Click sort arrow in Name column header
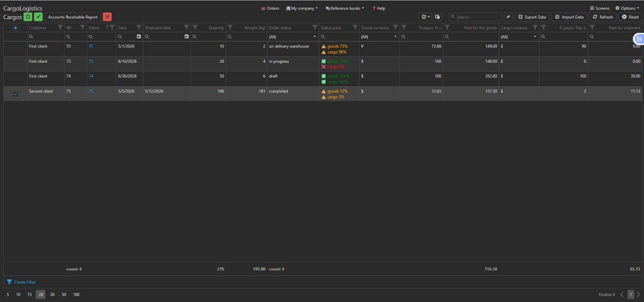The height and width of the screenshot is (302, 644). (107, 27)
